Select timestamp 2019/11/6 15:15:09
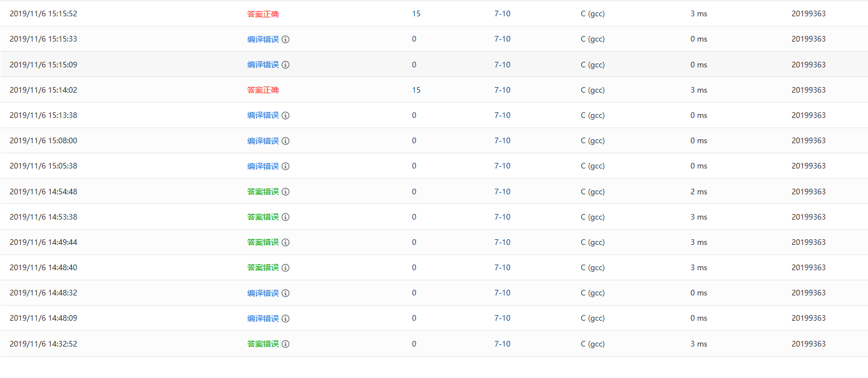Viewport: 868px width, 378px height. pyautogui.click(x=43, y=65)
